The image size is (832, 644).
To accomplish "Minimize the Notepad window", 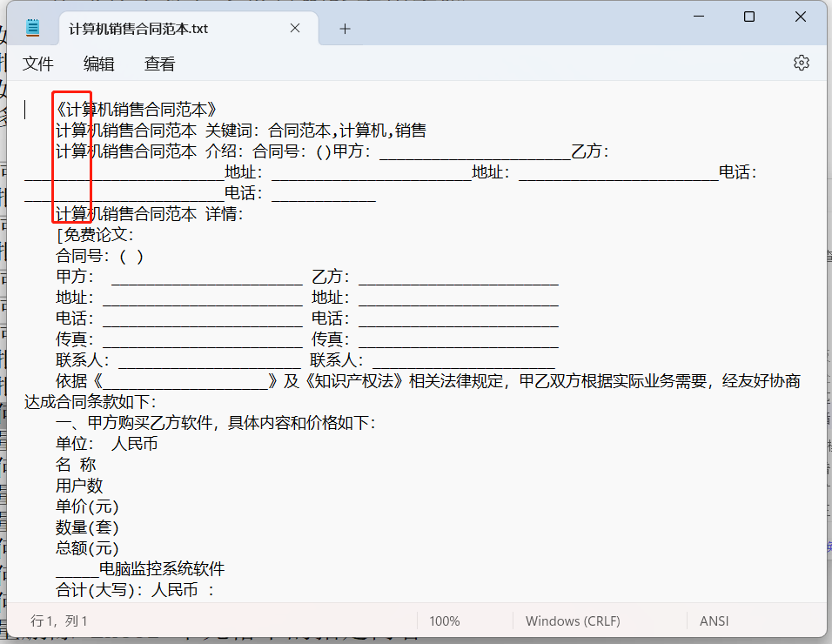I will click(698, 17).
